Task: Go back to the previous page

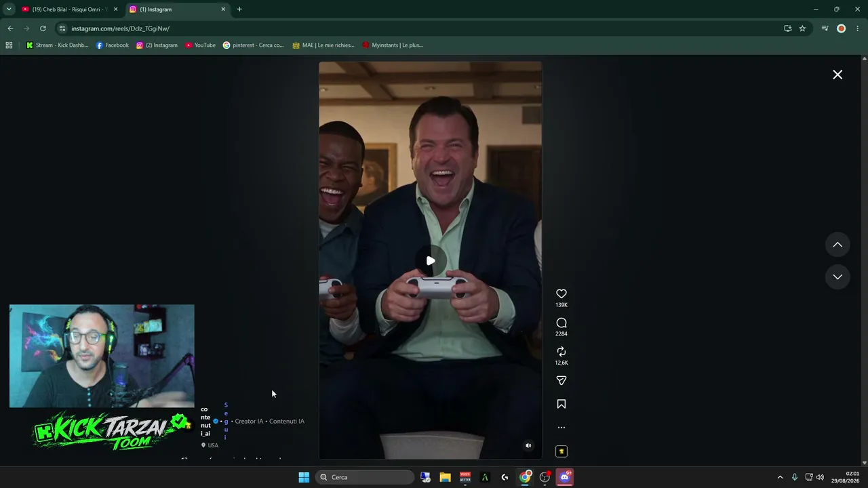Action: (10, 28)
